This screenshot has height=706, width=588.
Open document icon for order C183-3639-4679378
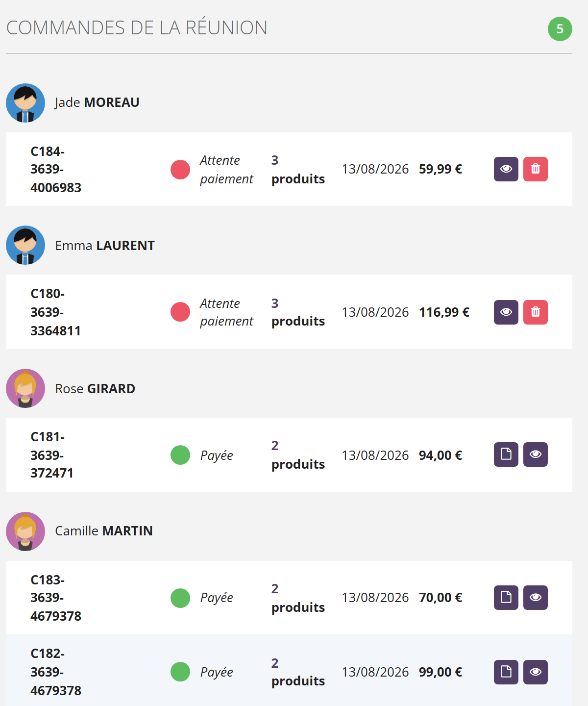tap(506, 598)
